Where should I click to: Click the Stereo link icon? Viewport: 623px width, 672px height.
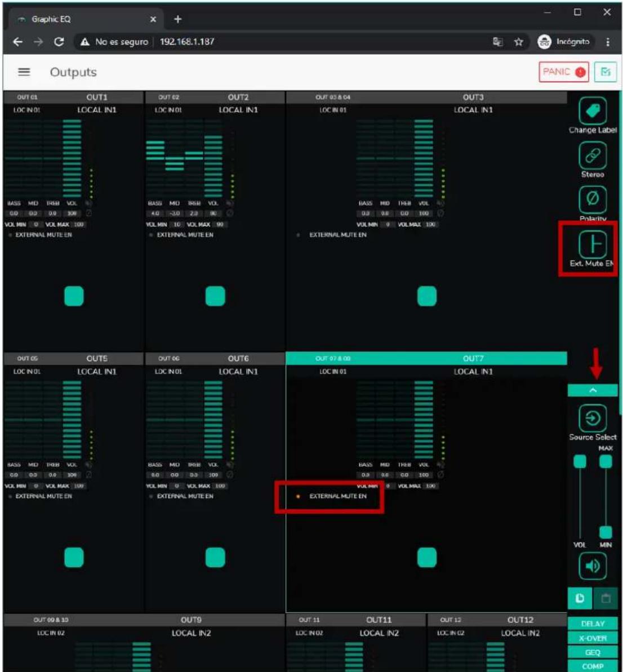(x=593, y=155)
